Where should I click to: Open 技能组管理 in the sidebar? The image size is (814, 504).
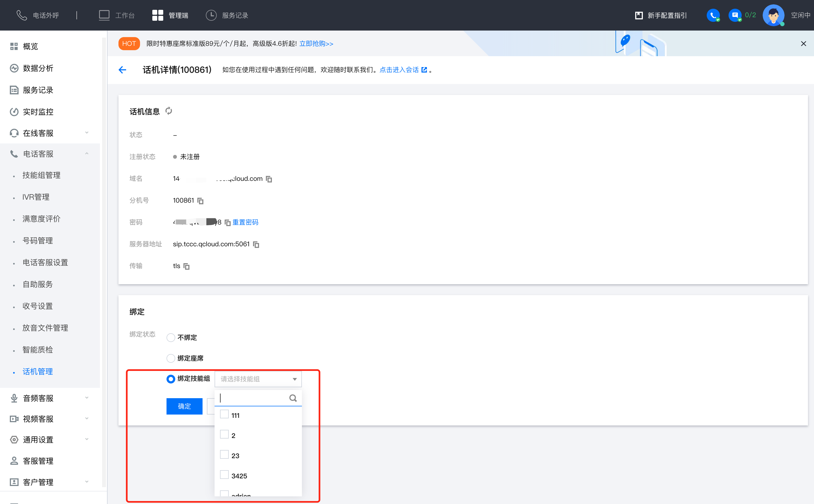[x=41, y=175]
